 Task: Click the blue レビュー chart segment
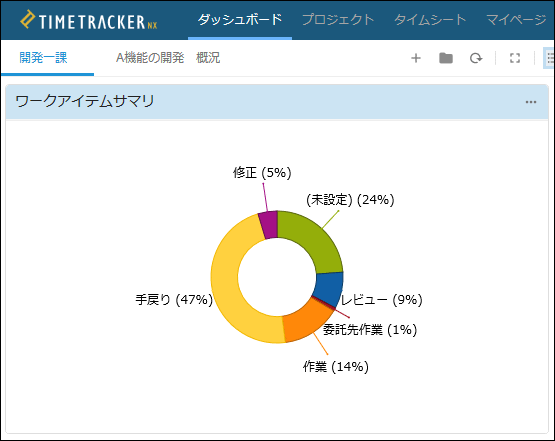(329, 287)
